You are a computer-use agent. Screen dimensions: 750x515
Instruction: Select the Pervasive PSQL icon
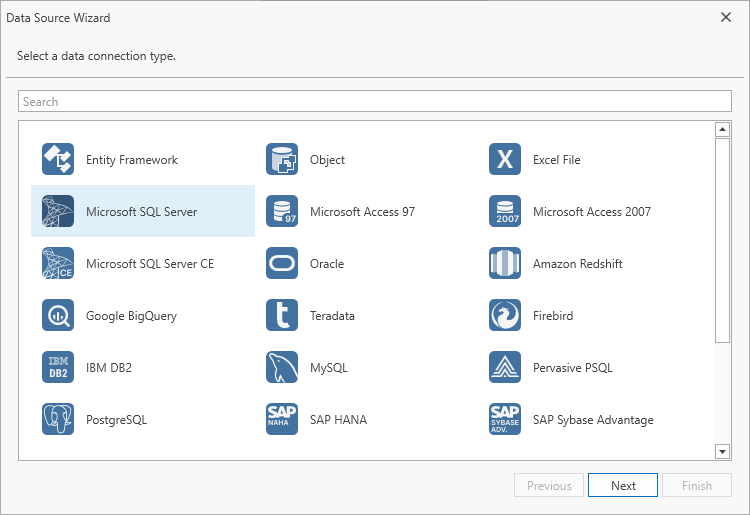pos(505,367)
